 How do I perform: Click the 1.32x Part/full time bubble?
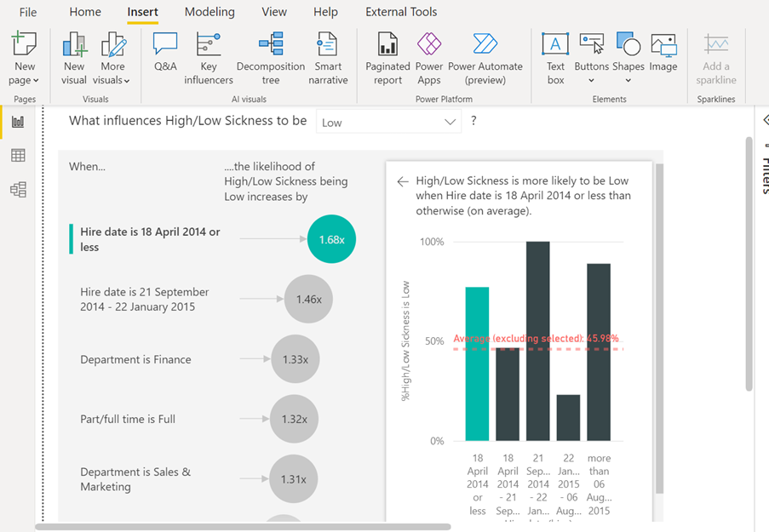coord(295,420)
